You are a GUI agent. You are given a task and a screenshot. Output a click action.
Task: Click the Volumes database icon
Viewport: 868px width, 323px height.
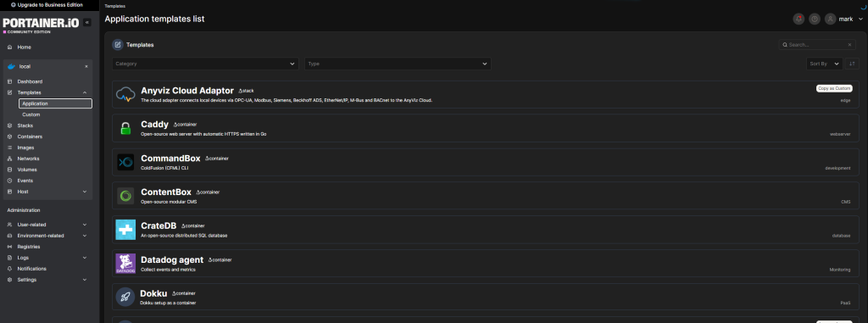9,170
